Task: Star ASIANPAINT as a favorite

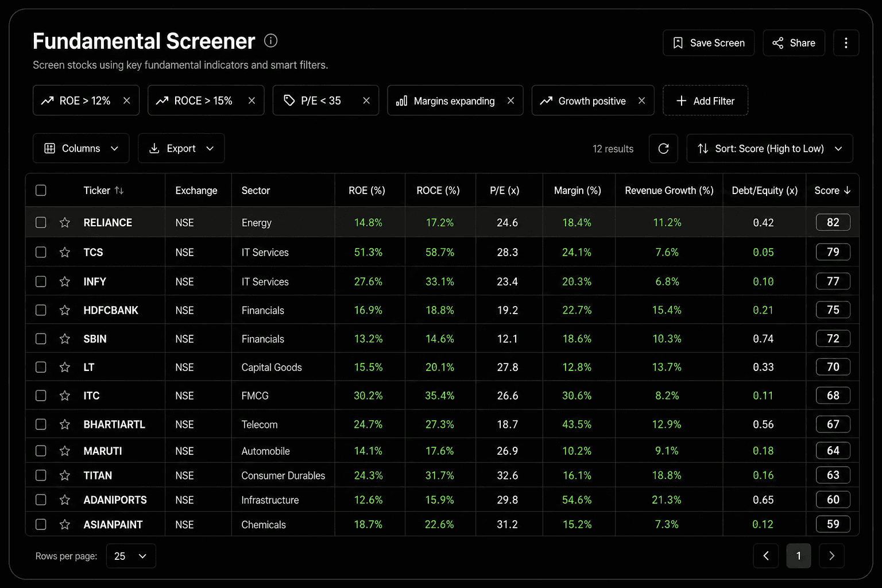Action: 65,524
